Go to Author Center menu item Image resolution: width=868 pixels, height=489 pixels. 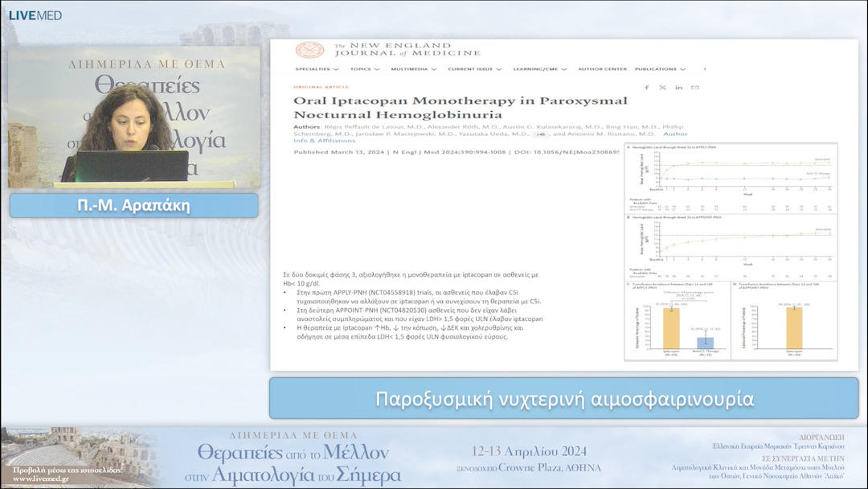coord(602,69)
